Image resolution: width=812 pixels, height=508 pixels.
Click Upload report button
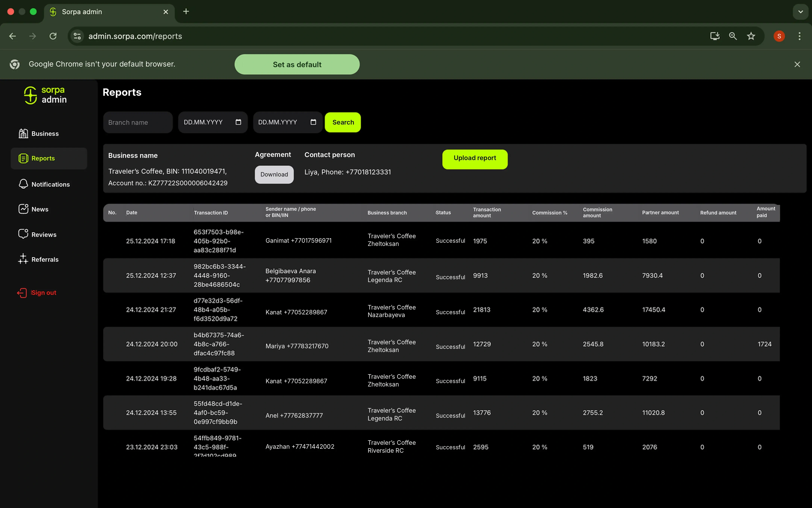(475, 159)
